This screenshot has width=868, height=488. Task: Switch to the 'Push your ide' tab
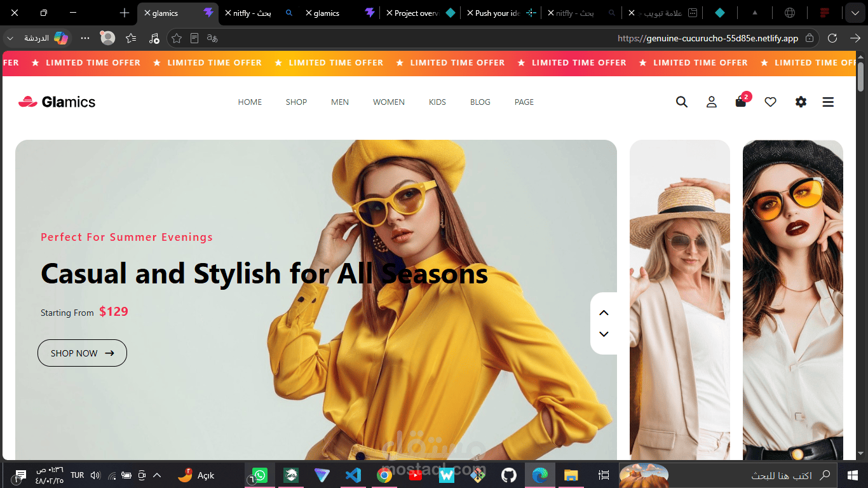501,13
